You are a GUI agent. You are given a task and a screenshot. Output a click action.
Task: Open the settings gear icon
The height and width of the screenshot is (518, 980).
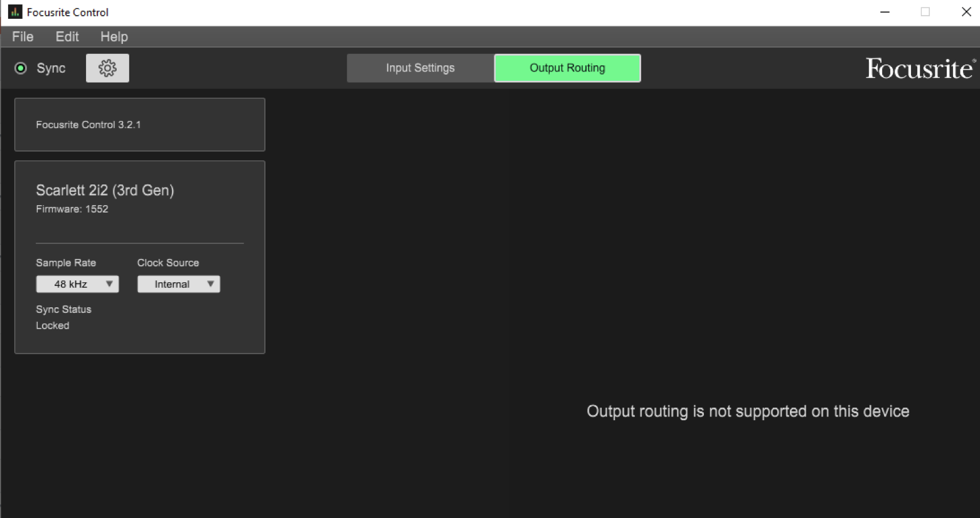(x=107, y=68)
